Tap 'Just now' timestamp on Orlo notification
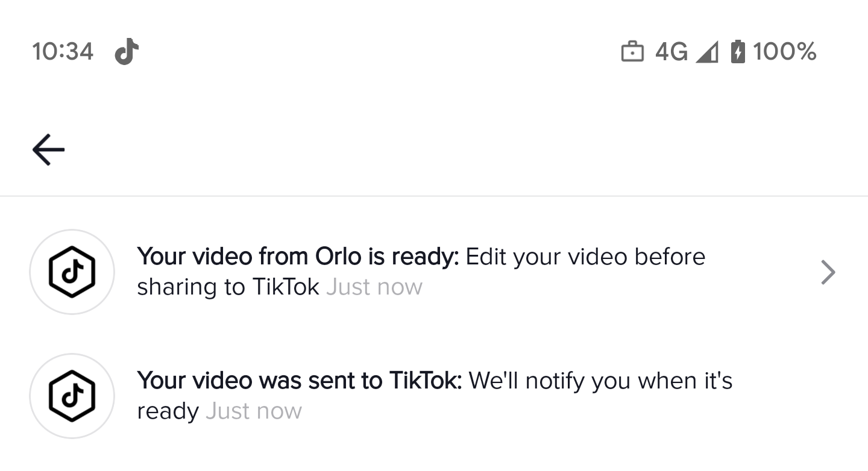868x471 pixels. click(374, 287)
